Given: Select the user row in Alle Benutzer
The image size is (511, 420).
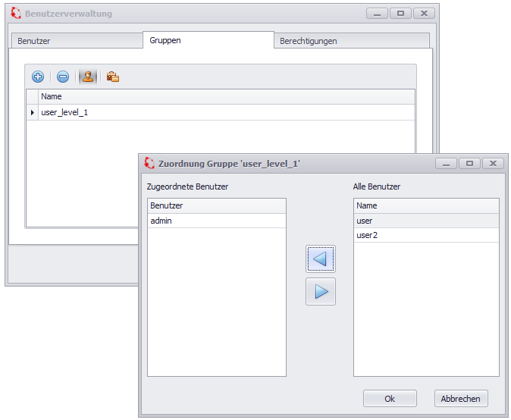Looking at the screenshot, I should pos(425,221).
